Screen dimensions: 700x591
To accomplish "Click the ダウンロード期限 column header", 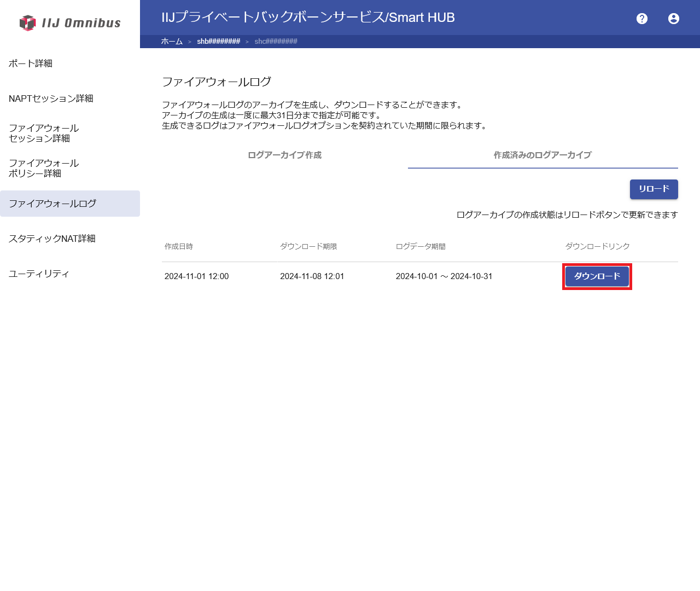I will click(308, 247).
